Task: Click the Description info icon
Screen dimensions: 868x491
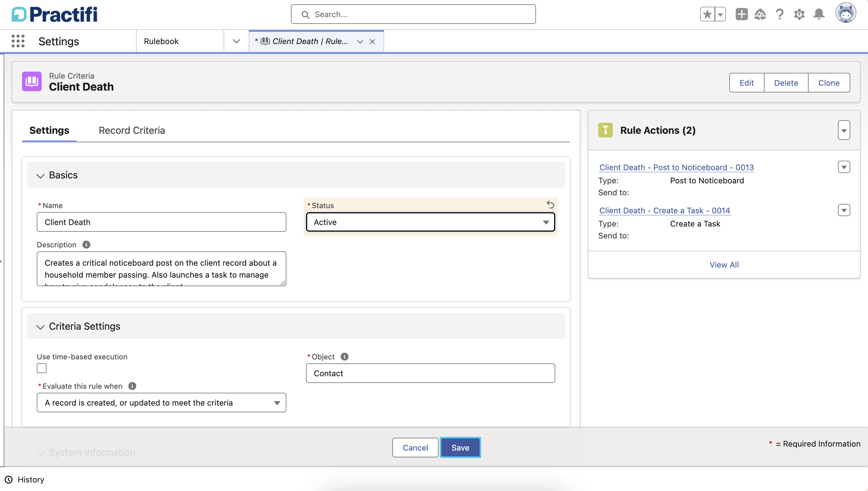Action: click(86, 245)
